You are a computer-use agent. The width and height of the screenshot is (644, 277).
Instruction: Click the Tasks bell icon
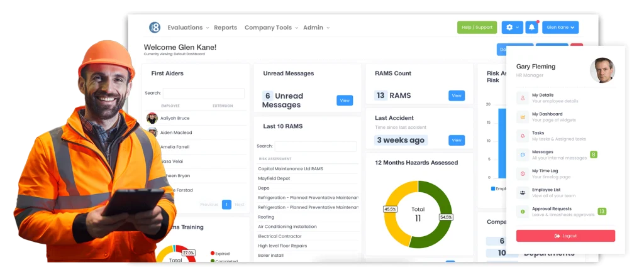click(x=523, y=136)
